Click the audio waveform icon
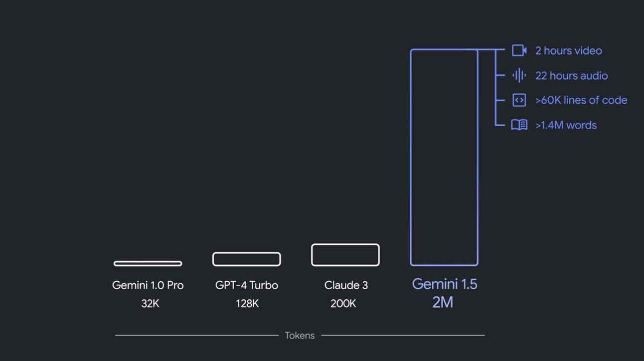 [519, 75]
